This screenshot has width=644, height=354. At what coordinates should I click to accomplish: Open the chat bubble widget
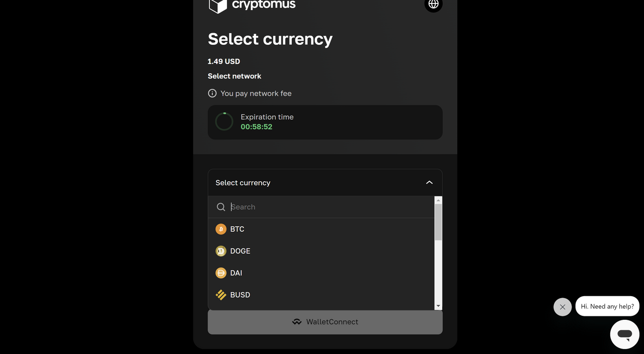pyautogui.click(x=625, y=334)
